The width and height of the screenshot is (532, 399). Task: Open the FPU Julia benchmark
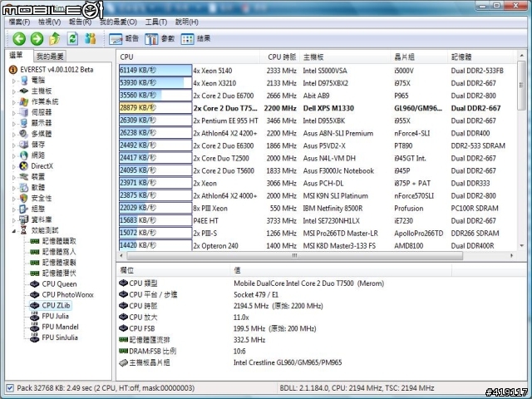point(50,316)
